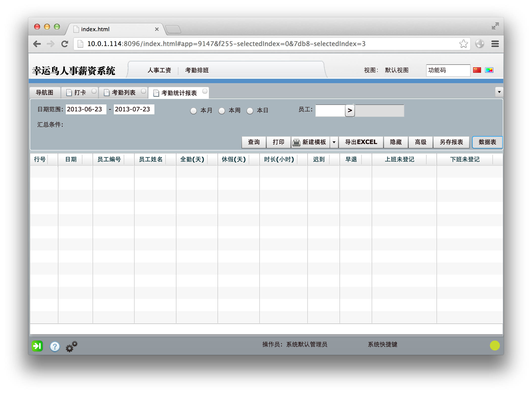Click the browser back arrow
The width and height of the screenshot is (532, 394).
pos(37,44)
